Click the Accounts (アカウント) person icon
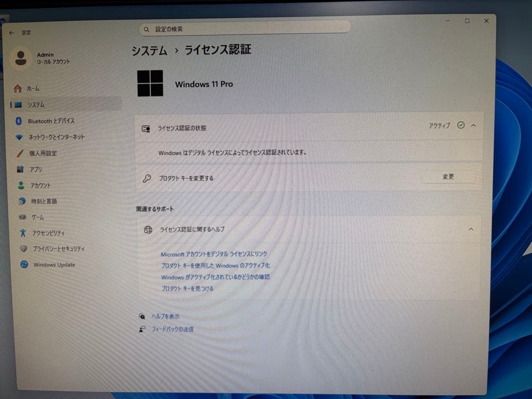This screenshot has height=399, width=532. pyautogui.click(x=21, y=185)
